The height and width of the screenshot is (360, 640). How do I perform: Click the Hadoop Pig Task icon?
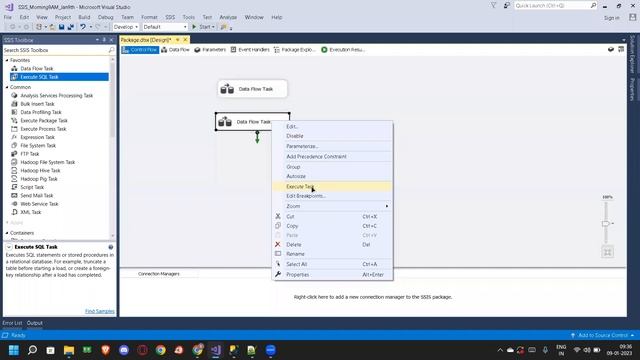(14, 179)
